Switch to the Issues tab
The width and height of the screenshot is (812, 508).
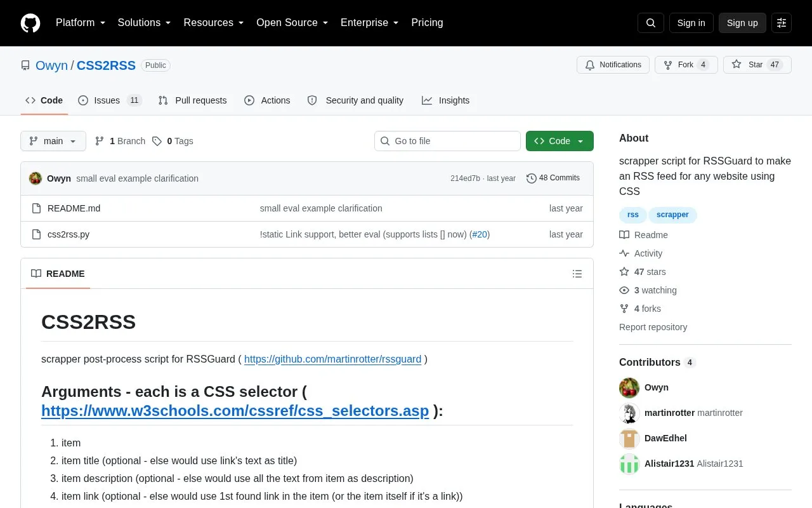pos(110,100)
